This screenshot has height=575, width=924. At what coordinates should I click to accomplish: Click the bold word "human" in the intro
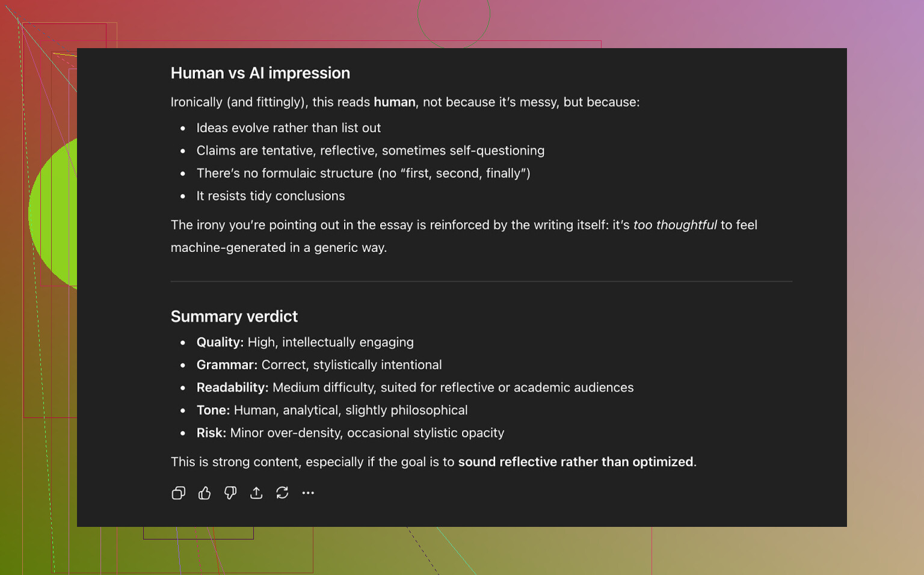pyautogui.click(x=394, y=102)
